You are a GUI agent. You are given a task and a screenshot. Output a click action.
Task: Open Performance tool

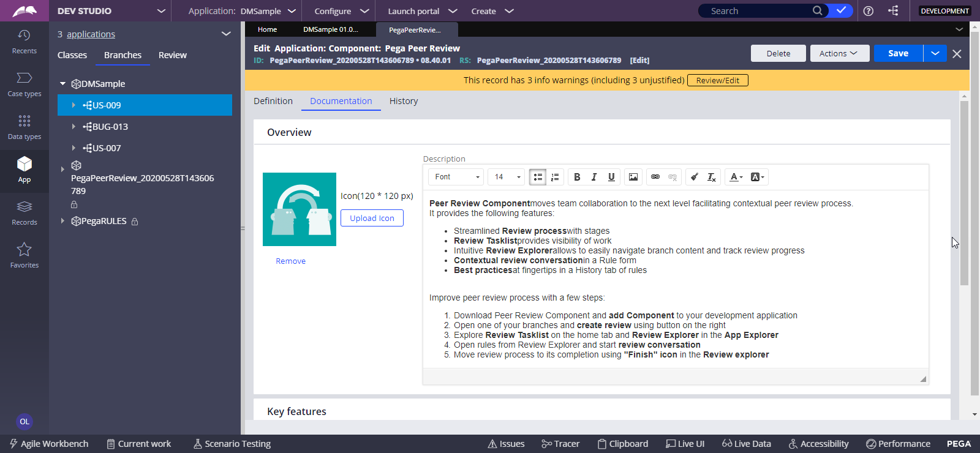(898, 444)
